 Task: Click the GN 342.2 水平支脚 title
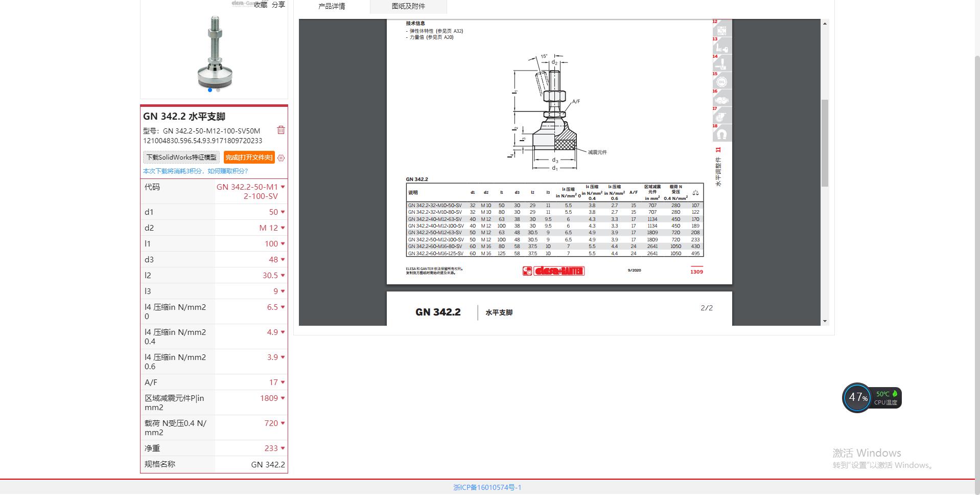(x=184, y=116)
